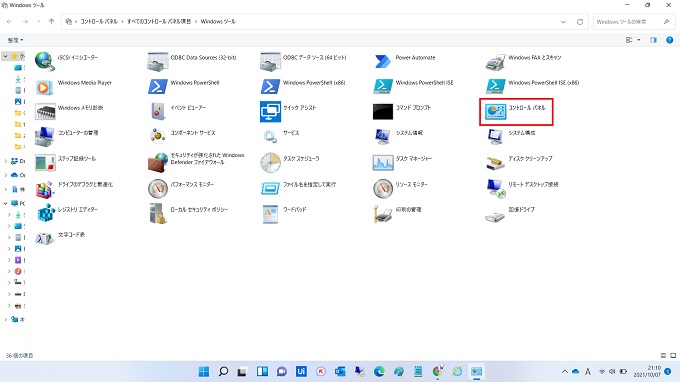
Task: Open the Windows Start menu
Action: (204, 372)
